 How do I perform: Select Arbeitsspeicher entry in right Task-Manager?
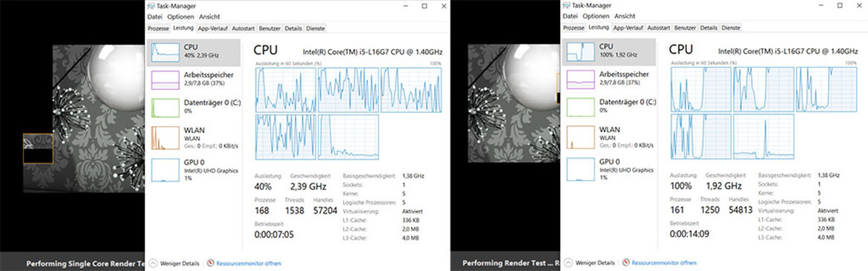click(609, 79)
